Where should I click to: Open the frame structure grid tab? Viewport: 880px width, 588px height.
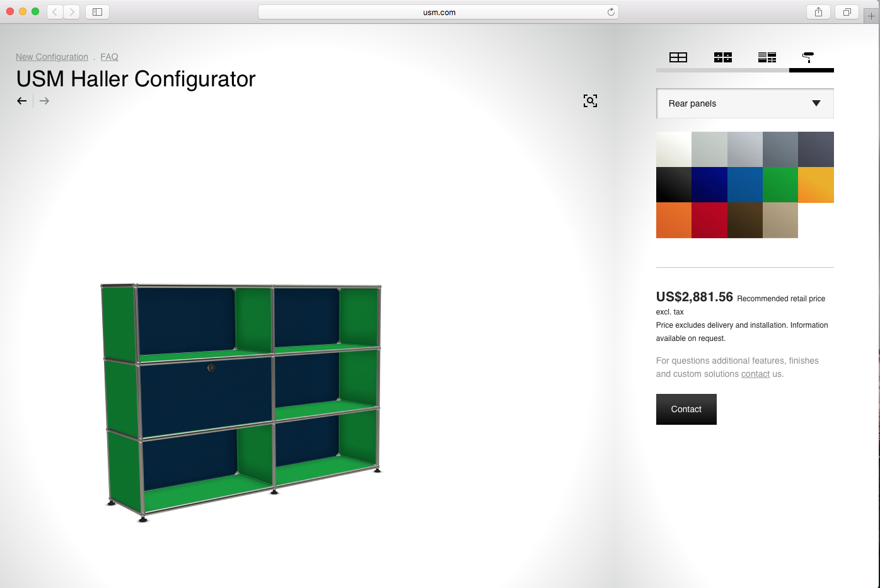678,57
